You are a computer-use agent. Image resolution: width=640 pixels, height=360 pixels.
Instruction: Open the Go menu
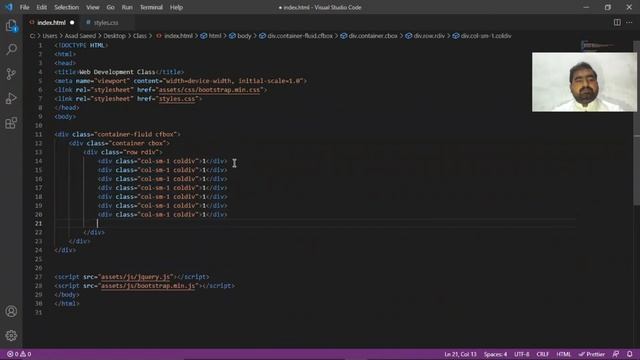110,7
